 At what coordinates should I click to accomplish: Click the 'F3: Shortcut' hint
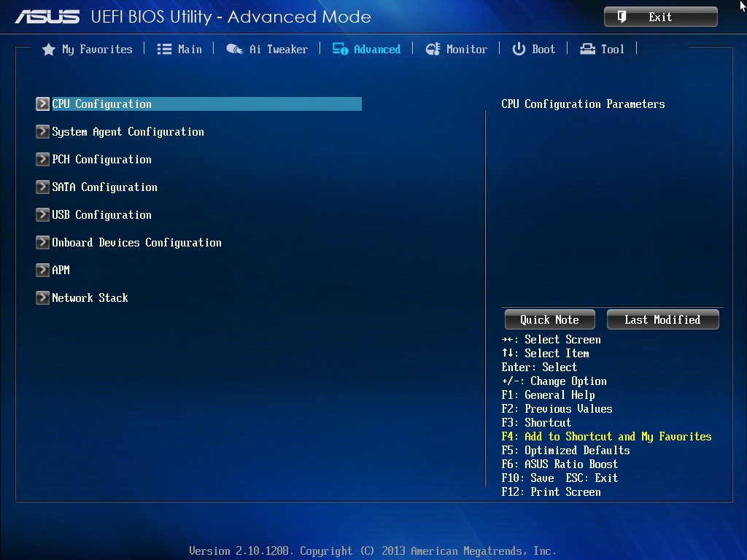[x=536, y=422]
